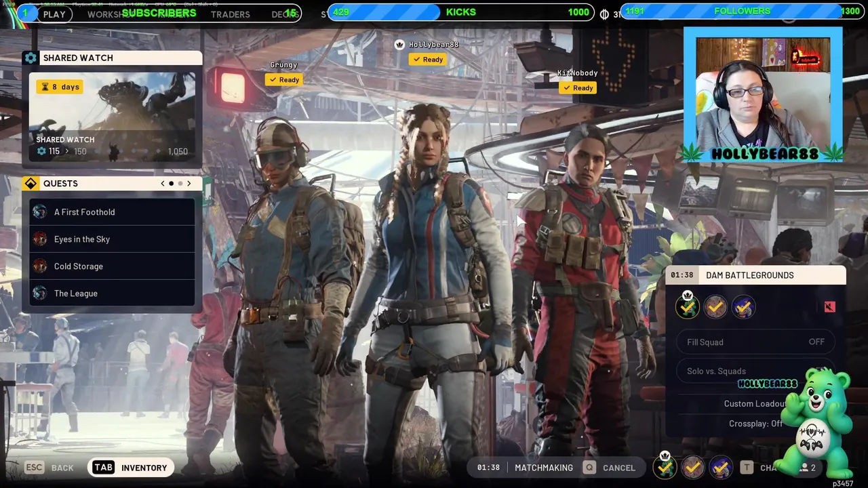
Task: Open the Eyes in the Sky quest
Action: [x=112, y=239]
